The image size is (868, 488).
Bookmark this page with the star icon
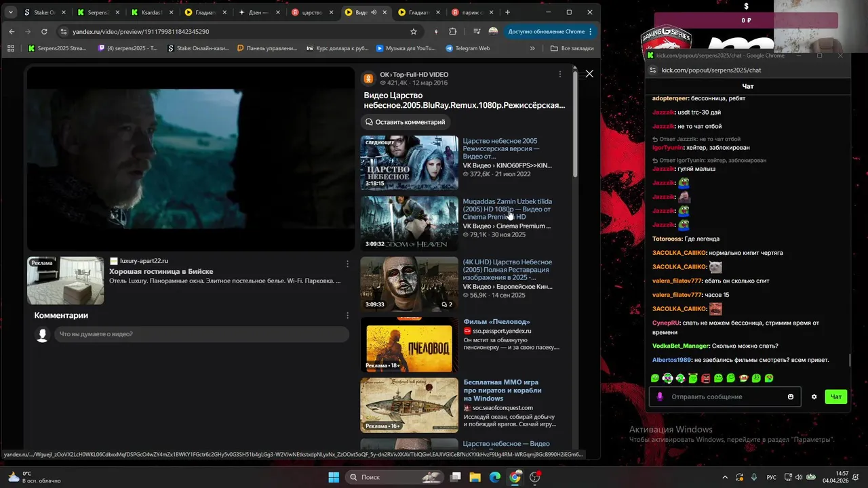coord(414,31)
